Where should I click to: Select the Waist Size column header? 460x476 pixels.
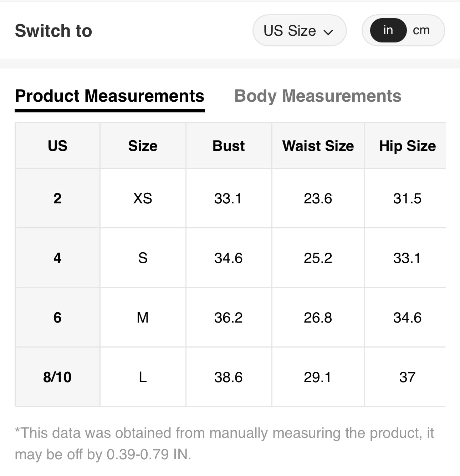click(318, 146)
